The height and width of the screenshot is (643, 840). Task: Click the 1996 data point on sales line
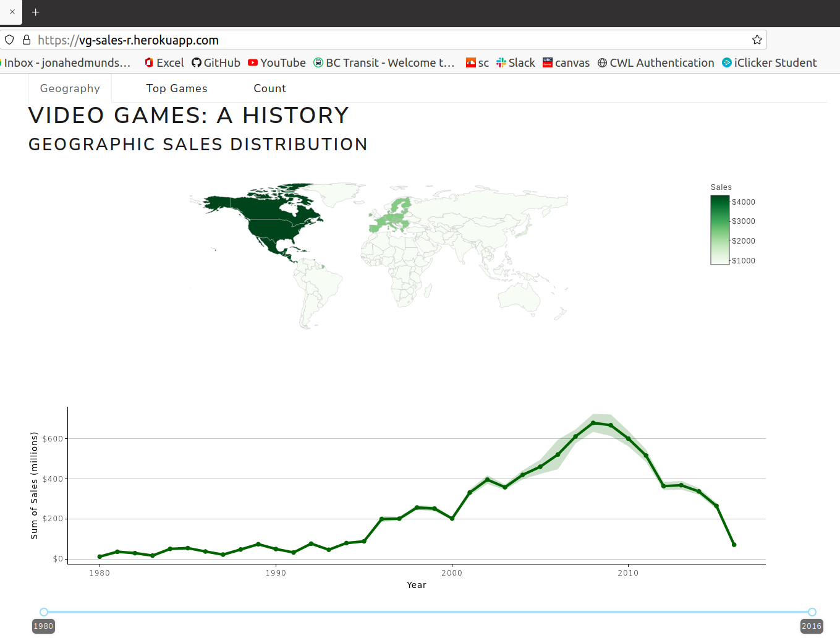click(381, 519)
